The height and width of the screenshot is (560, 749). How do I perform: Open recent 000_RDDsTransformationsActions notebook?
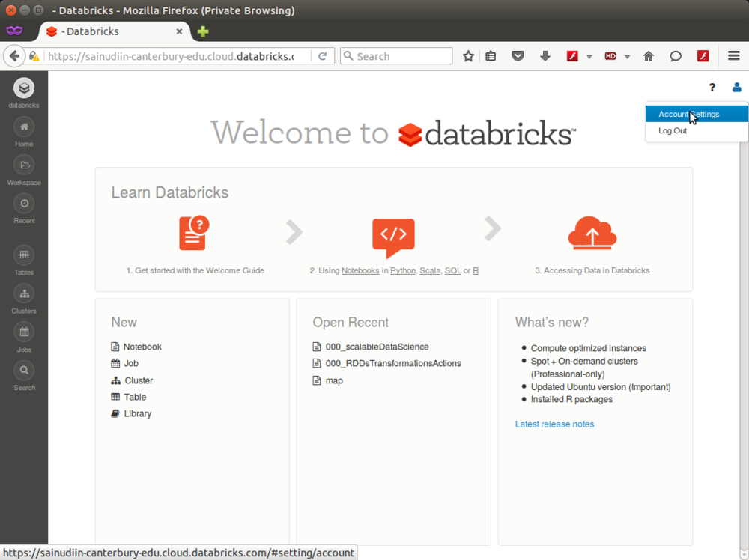tap(387, 363)
